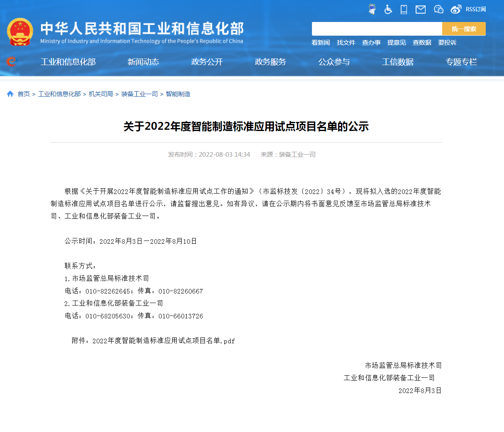Open the WeChat icon

[x=438, y=9]
